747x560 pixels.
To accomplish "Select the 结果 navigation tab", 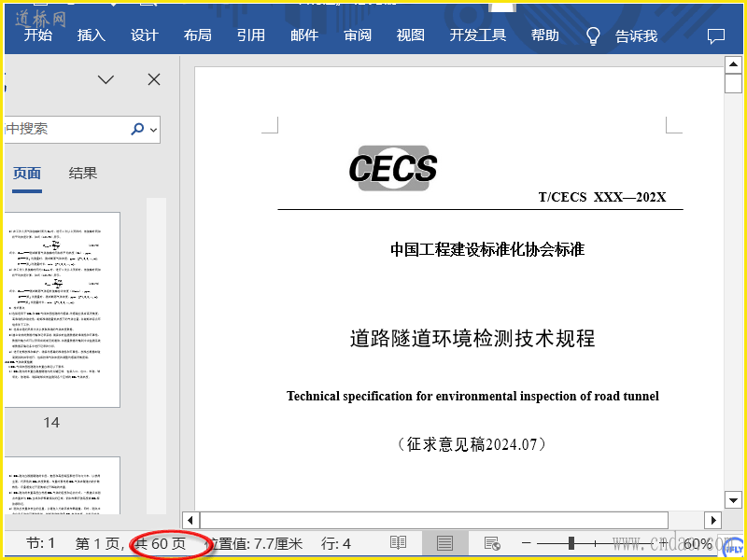I will [83, 174].
